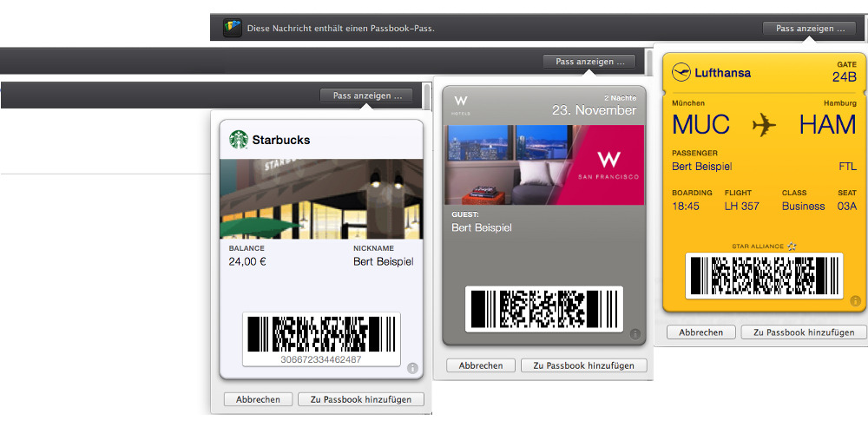The width and height of the screenshot is (868, 434).
Task: Add the Starbucks pass to Passbook
Action: click(361, 399)
